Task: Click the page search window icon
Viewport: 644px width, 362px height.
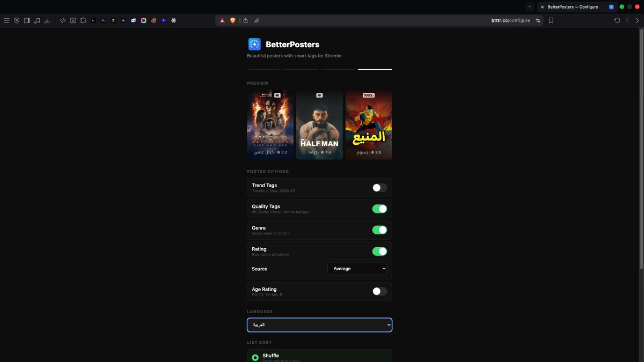Action: click(x=73, y=20)
